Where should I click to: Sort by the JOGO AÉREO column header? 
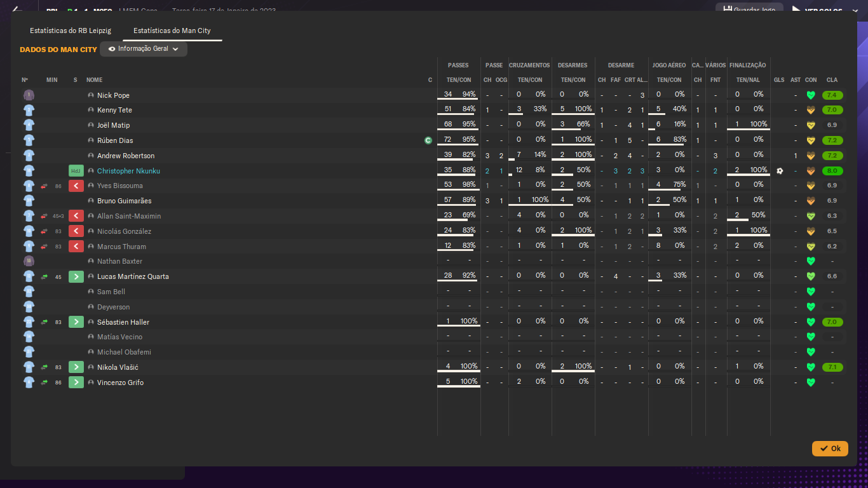pyautogui.click(x=669, y=65)
